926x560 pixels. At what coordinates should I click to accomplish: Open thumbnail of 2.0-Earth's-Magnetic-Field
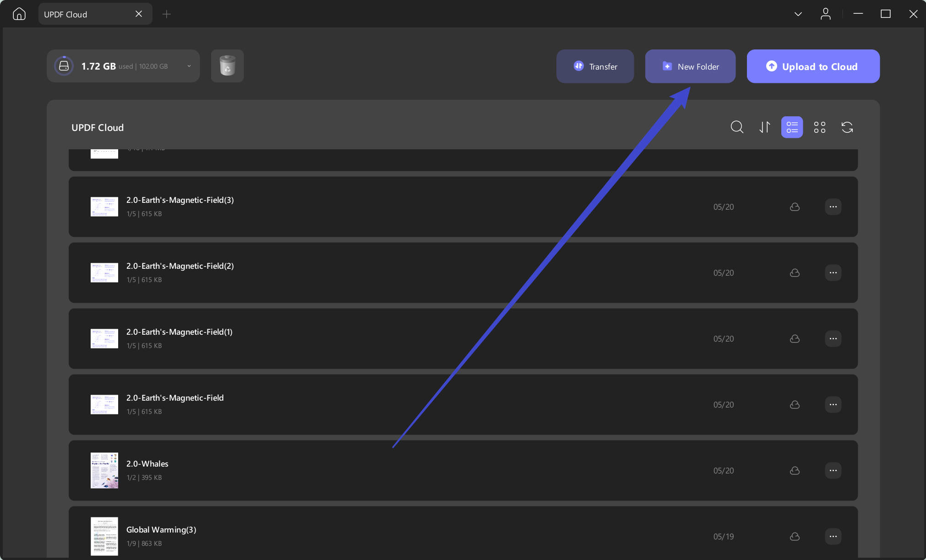(x=104, y=405)
